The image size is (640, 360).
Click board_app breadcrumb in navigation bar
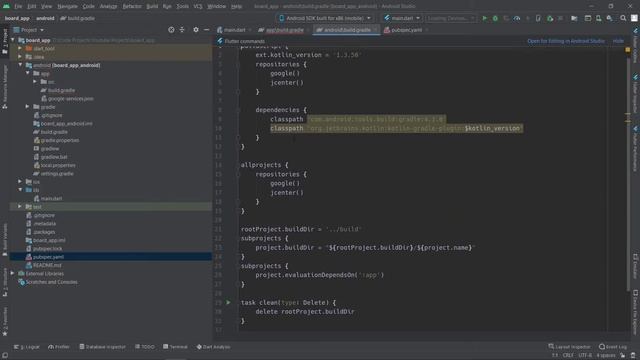[17, 18]
